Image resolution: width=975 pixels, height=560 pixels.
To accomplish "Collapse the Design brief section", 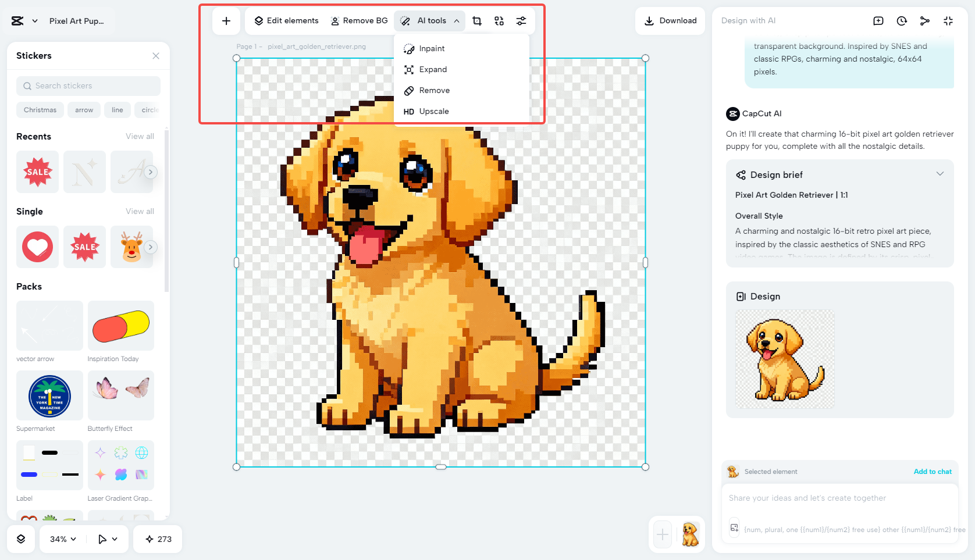I will (941, 173).
